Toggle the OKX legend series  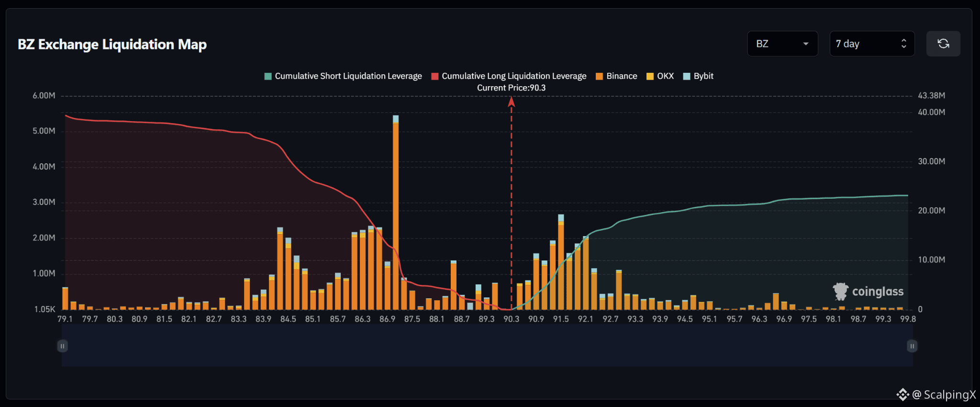pyautogui.click(x=660, y=76)
